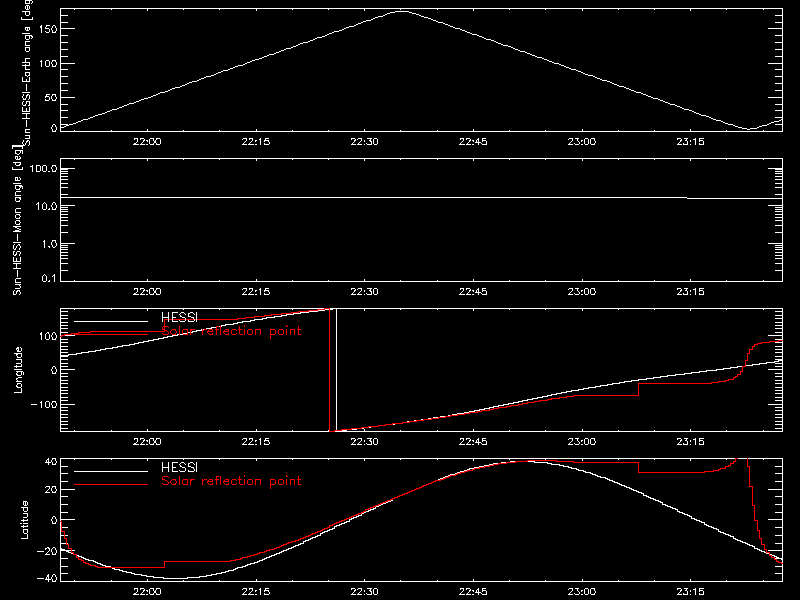Screen dimensions: 800x600
Task: Click 22:45 time label under Latitude plot
Action: [473, 592]
